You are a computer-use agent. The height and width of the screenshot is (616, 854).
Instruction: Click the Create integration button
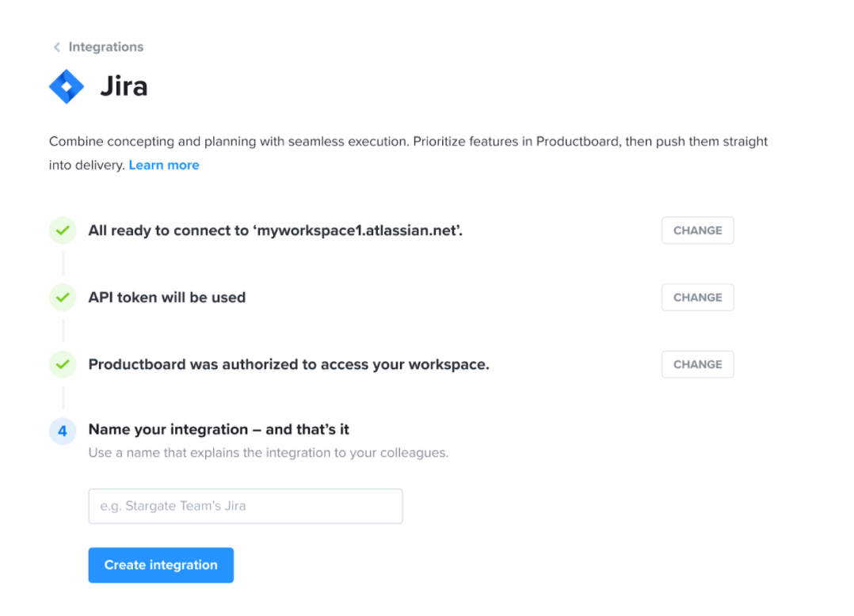click(162, 565)
